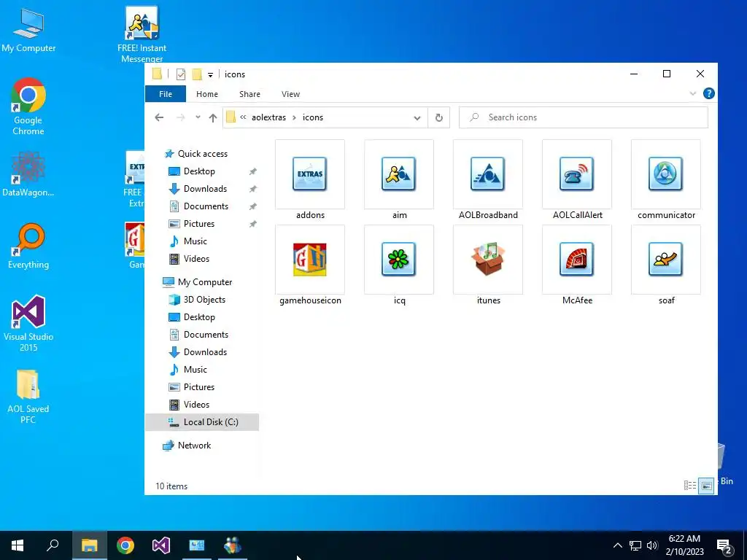This screenshot has width=747, height=560.
Task: Show hidden system tray icons
Action: pyautogui.click(x=617, y=545)
